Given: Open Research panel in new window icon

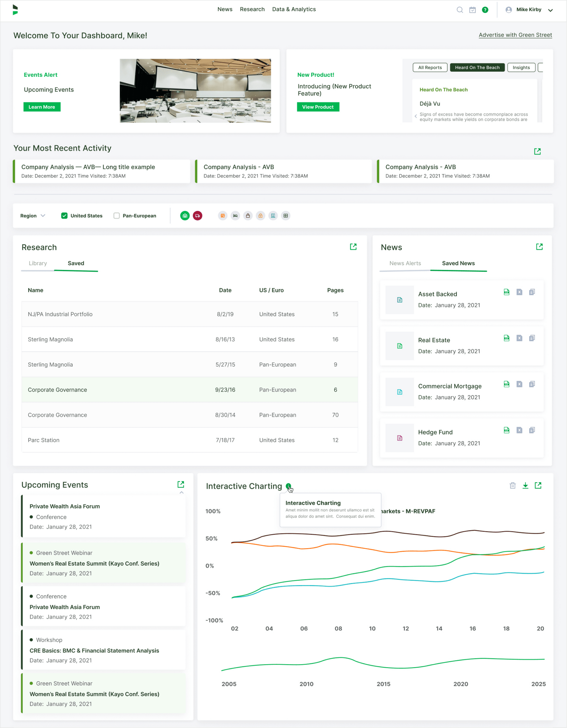Looking at the screenshot, I should click(x=353, y=247).
